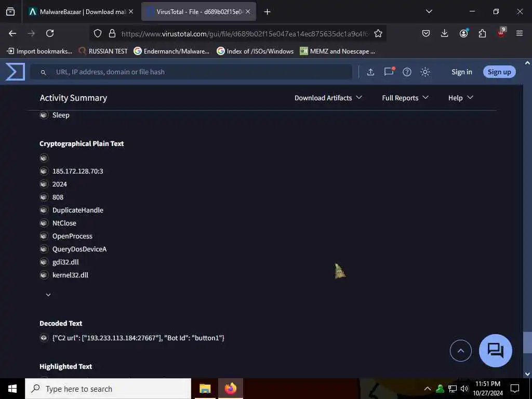The height and width of the screenshot is (399, 532).
Task: Select the 808 text entry
Action: coord(58,197)
